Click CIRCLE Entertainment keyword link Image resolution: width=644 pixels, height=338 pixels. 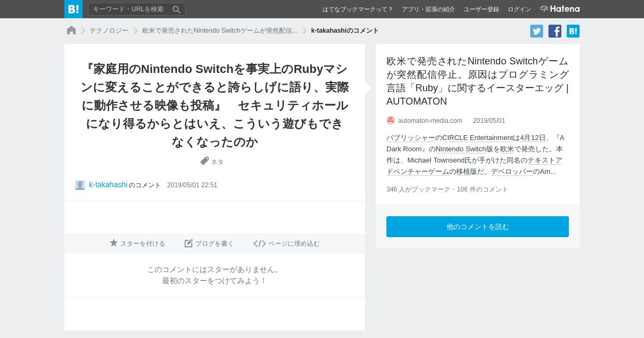point(478,138)
